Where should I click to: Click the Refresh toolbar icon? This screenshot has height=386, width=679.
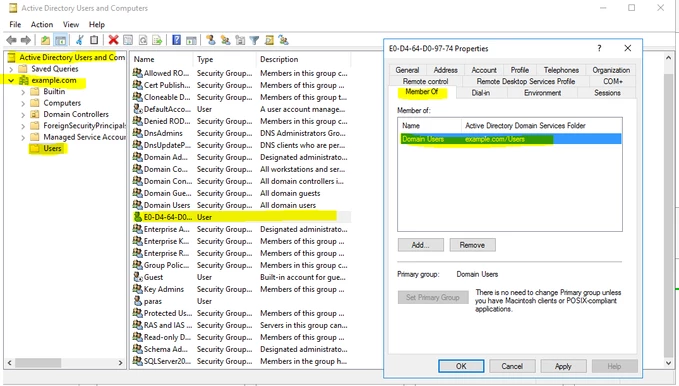[x=143, y=40]
